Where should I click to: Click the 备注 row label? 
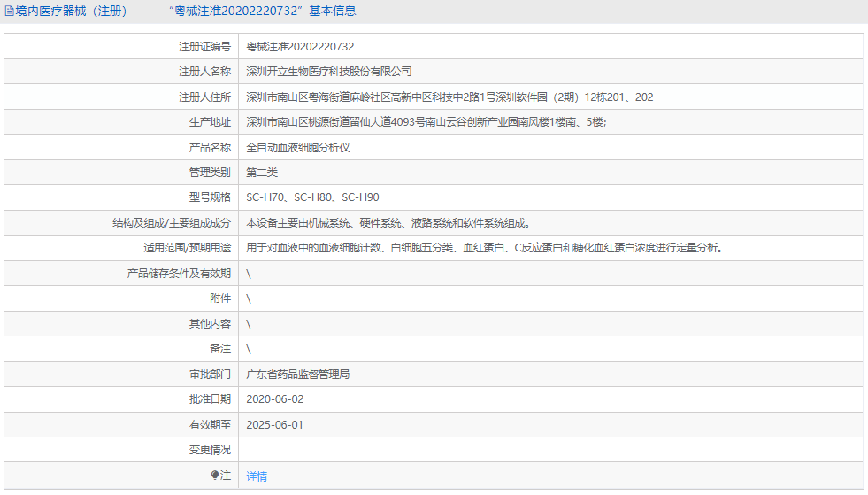tap(220, 349)
